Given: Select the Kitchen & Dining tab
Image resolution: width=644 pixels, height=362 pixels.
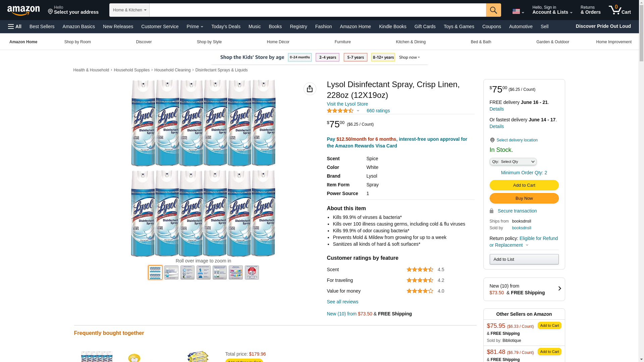Looking at the screenshot, I should [411, 42].
